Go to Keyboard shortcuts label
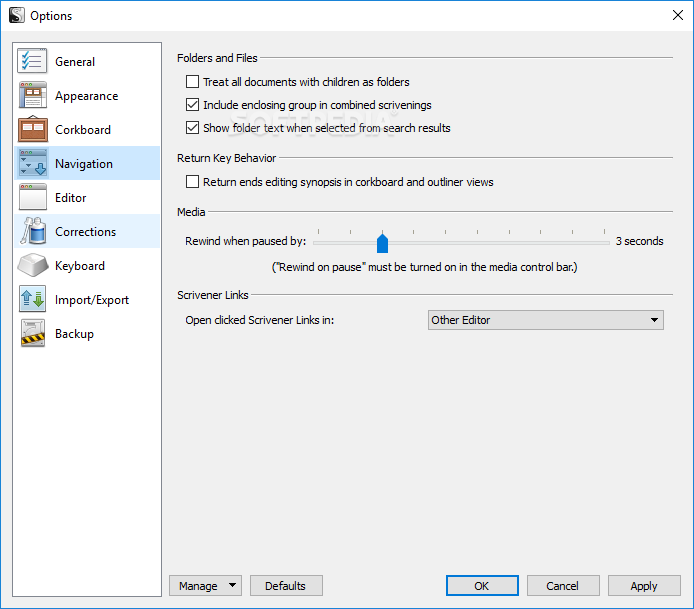This screenshot has height=609, width=694. [x=80, y=266]
